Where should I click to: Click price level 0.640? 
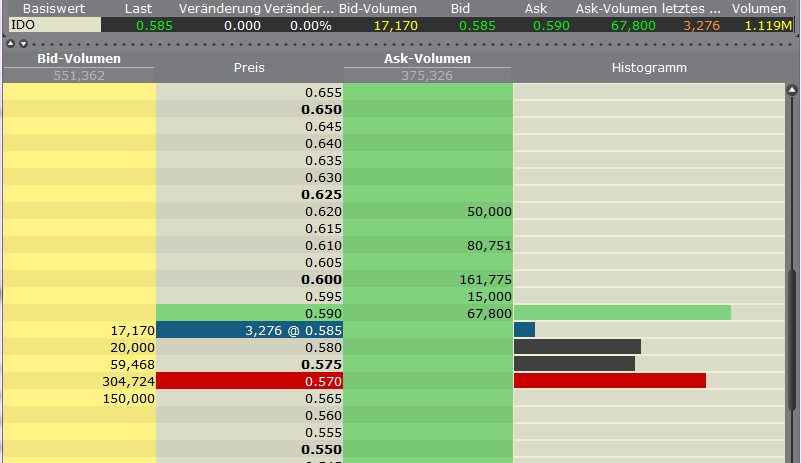[323, 144]
